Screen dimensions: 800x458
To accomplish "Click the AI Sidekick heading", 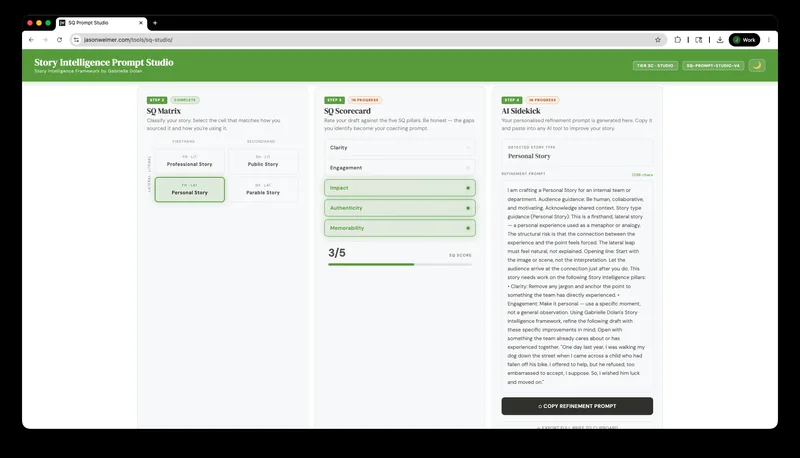I will pos(521,111).
